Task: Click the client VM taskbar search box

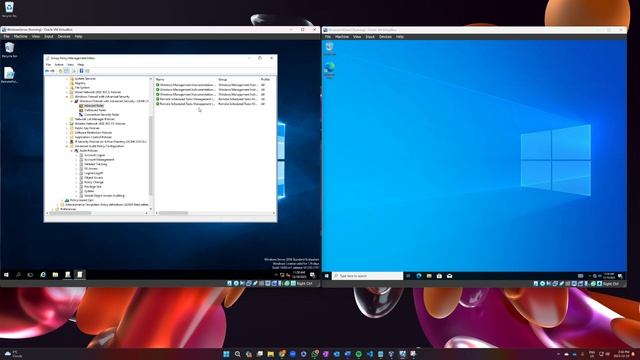Action: click(367, 276)
